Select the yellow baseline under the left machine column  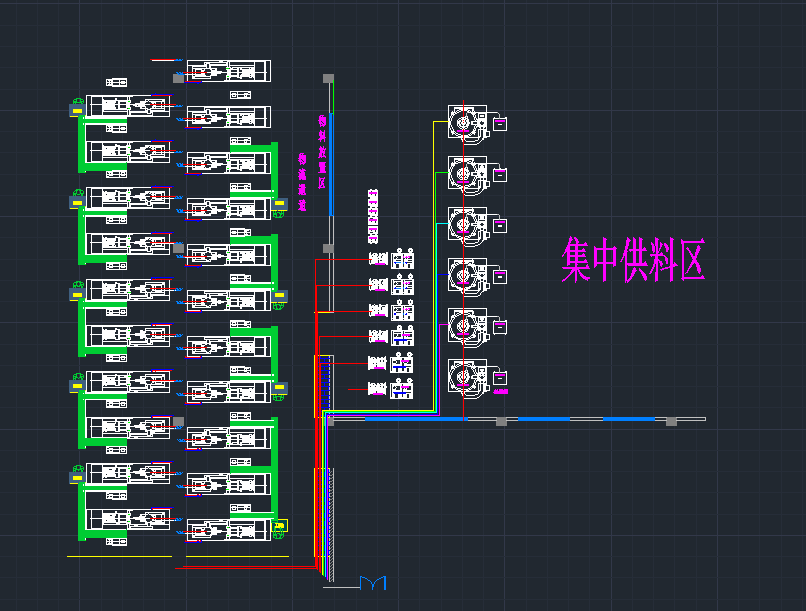pos(119,556)
